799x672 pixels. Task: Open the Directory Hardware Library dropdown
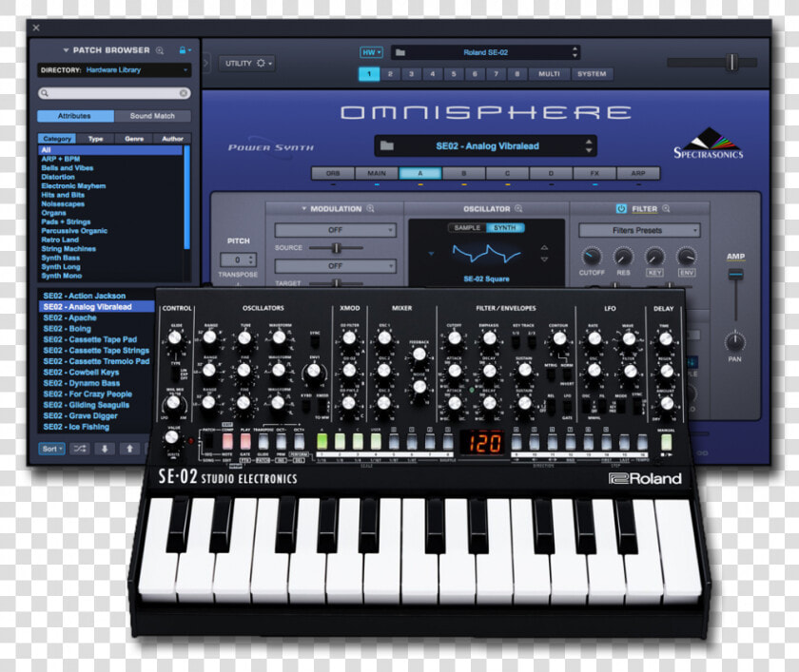pos(114,69)
